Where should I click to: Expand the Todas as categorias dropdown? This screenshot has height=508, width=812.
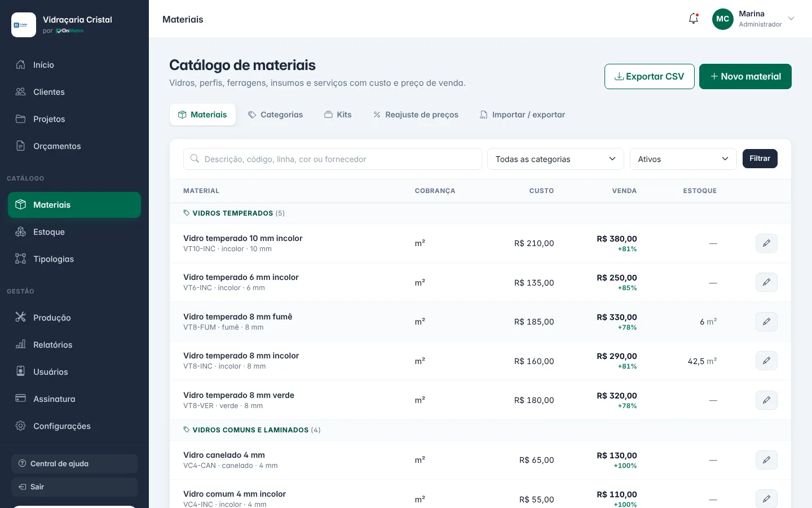point(555,159)
